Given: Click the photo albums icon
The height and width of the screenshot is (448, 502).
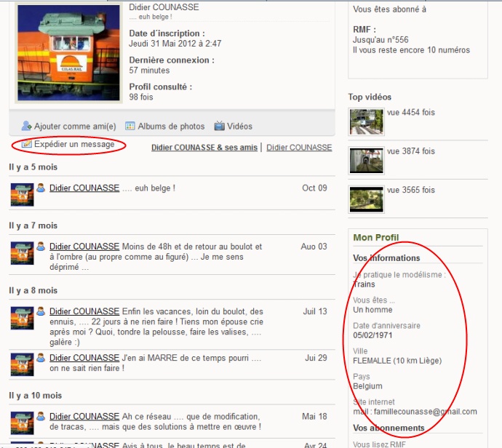Looking at the screenshot, I should point(131,126).
